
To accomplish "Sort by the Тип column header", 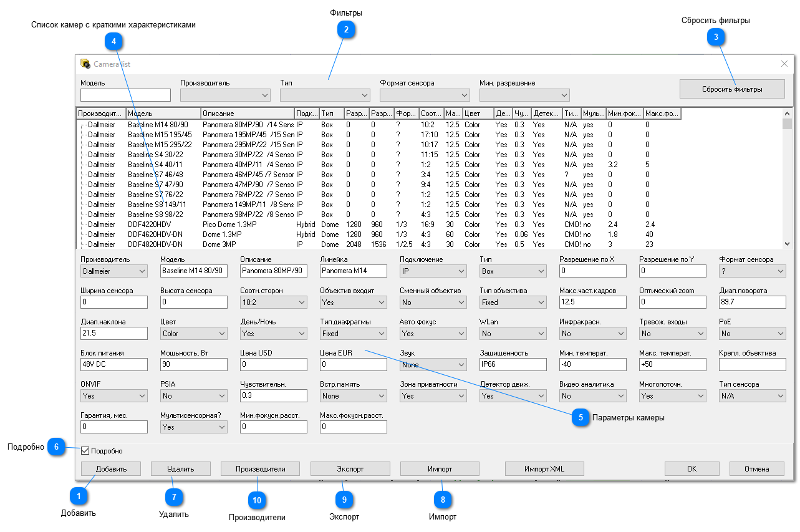I will [x=332, y=114].
